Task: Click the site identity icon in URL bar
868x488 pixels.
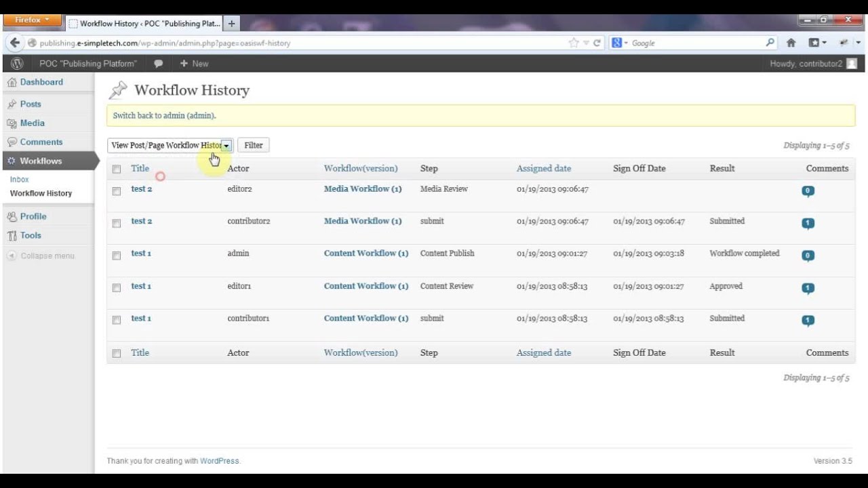Action: point(32,43)
